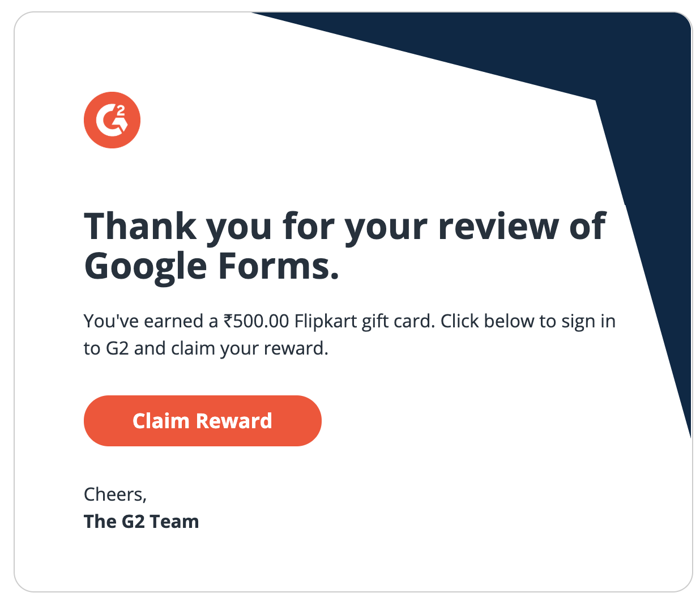Click the 'Google Forms.' text in headline

tap(212, 266)
